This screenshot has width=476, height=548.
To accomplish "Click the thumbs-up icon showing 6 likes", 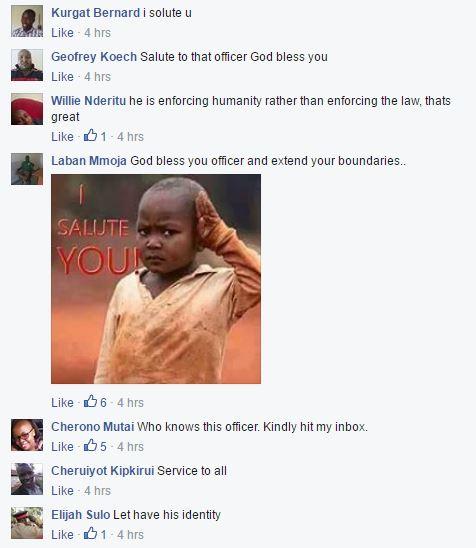I will (90, 401).
